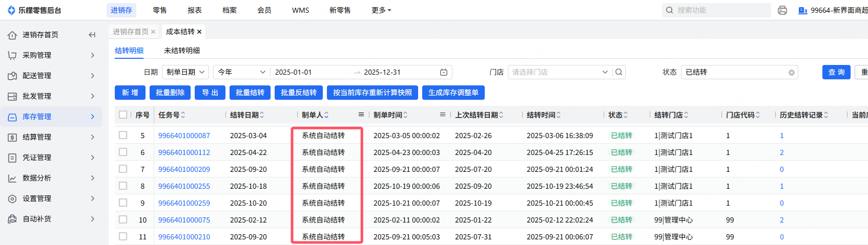Expand 采购管理 sidebar chevron
This screenshot has height=245, width=868.
[93, 55]
